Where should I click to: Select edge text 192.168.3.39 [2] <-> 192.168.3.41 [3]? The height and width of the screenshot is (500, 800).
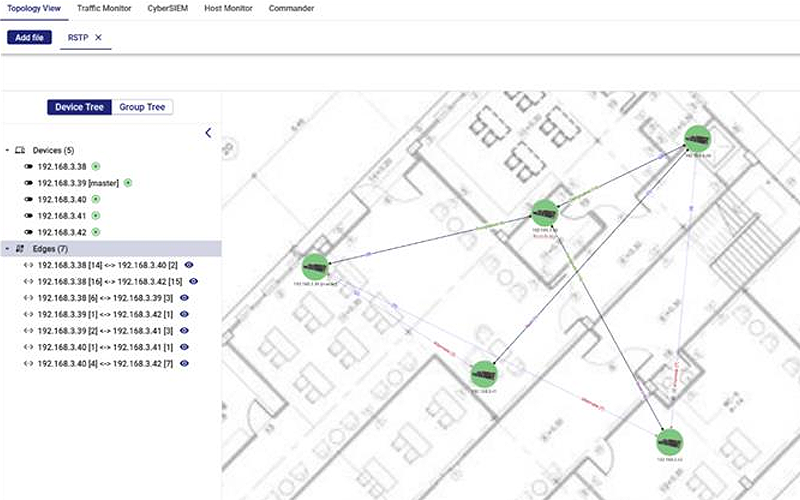pyautogui.click(x=105, y=331)
